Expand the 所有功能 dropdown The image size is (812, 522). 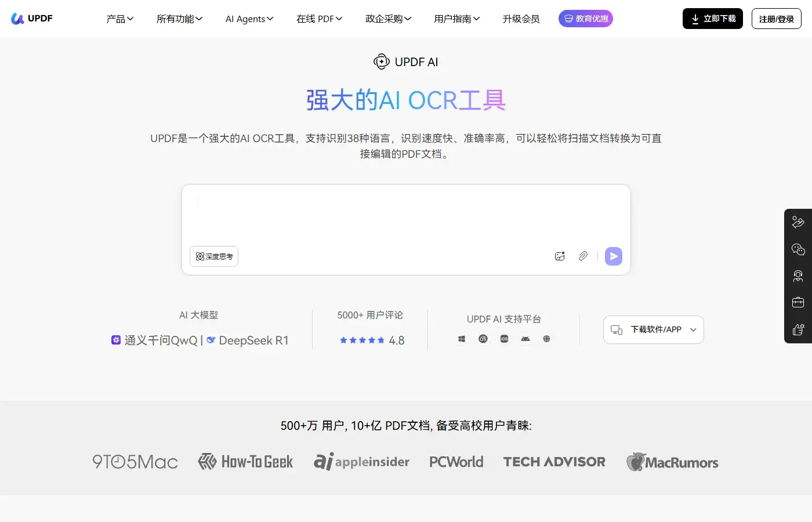pyautogui.click(x=180, y=19)
